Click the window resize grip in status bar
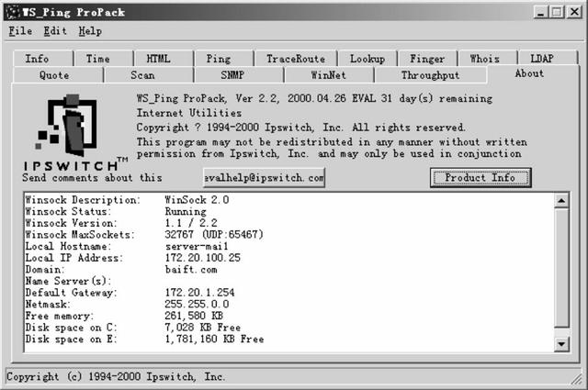The width and height of the screenshot is (588, 390). click(x=577, y=379)
